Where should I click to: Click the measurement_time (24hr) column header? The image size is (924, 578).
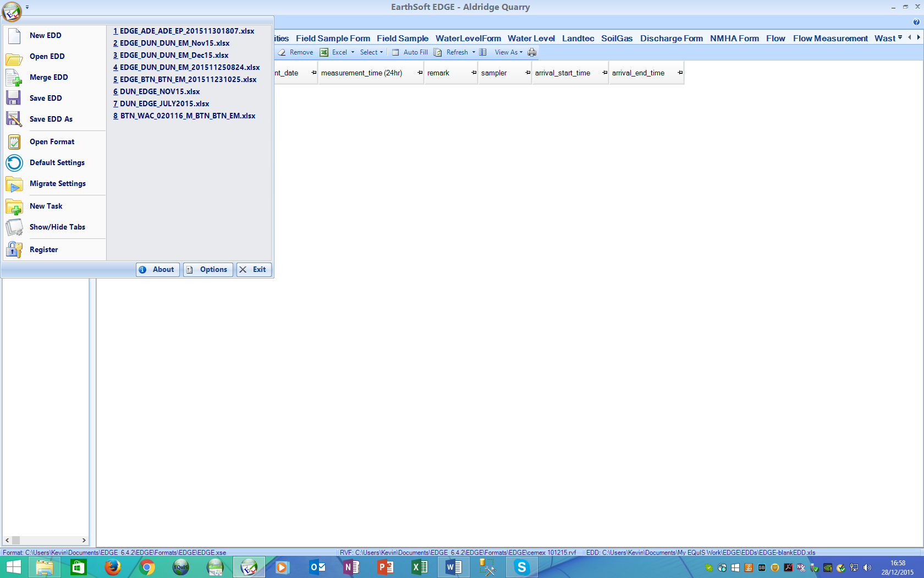click(371, 73)
